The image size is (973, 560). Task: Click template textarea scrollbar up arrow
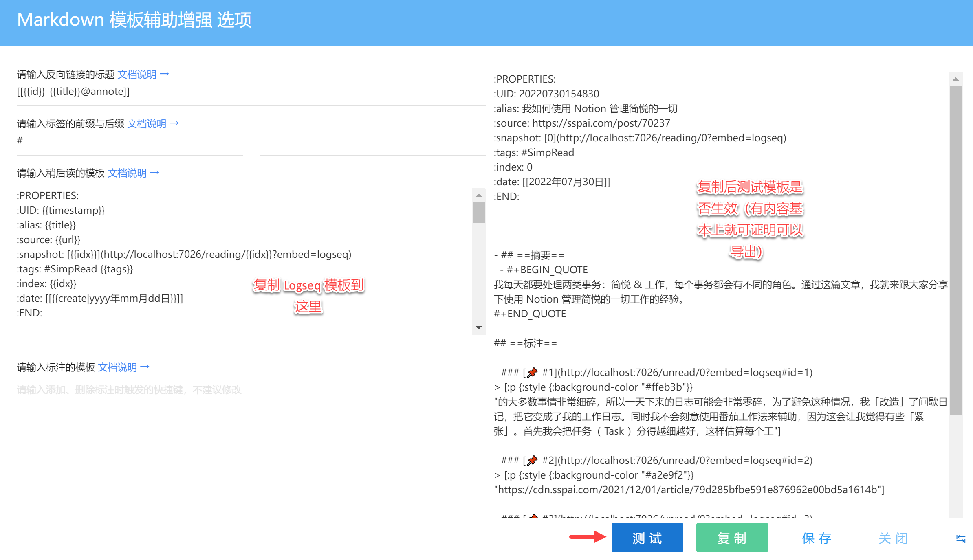pos(479,195)
